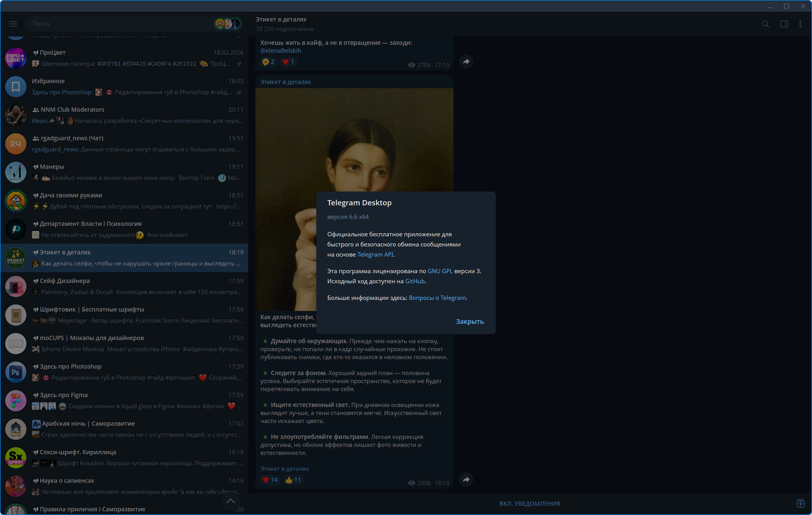Open the stories avatars near search field
The width and height of the screenshot is (812, 515).
tap(228, 24)
